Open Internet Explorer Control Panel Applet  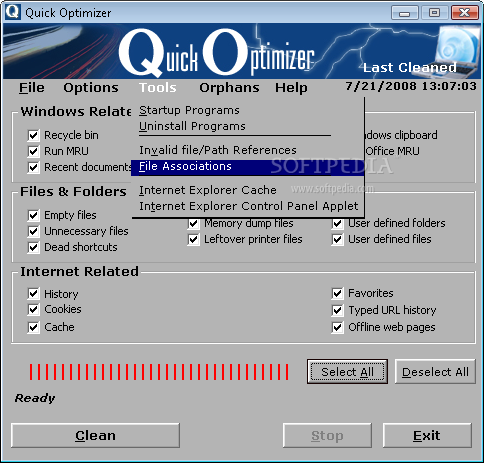[x=248, y=206]
